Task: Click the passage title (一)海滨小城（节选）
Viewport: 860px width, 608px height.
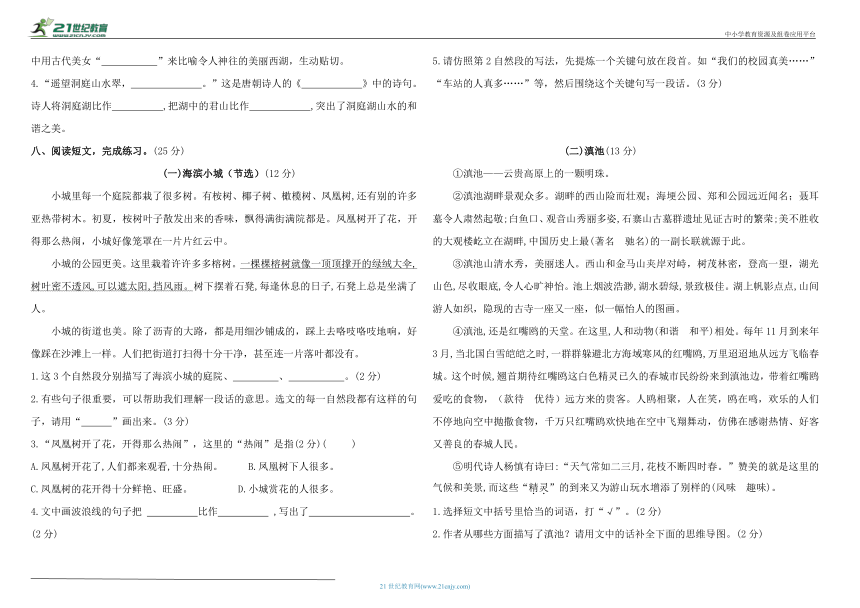Action: click(x=212, y=173)
